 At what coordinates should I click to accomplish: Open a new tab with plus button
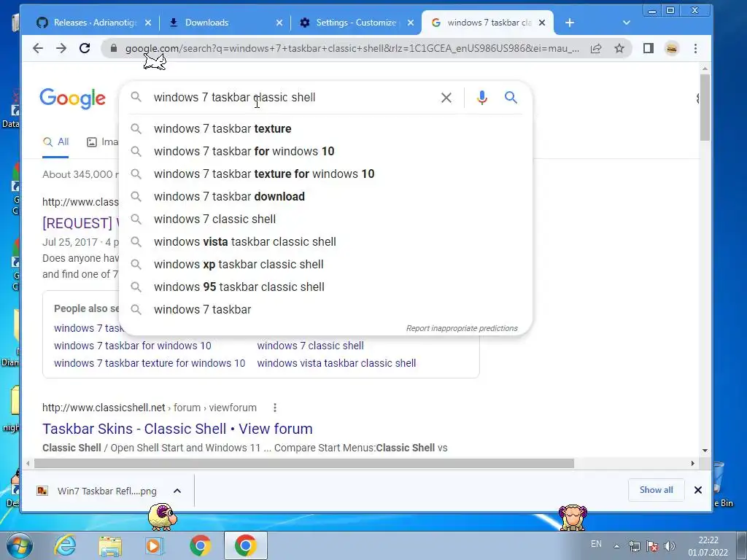[570, 23]
